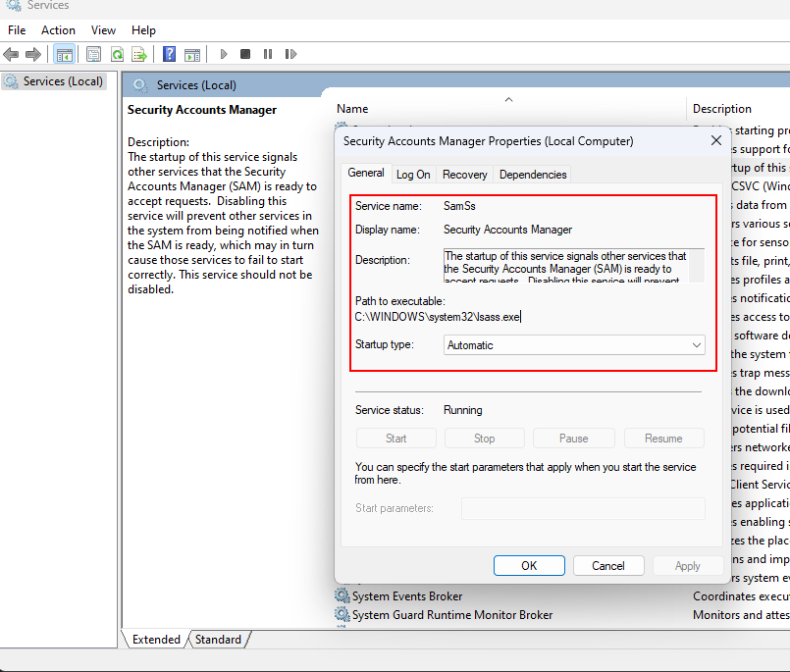Toggle Show/Hide Console Tree icon
The height and width of the screenshot is (672, 790).
(65, 54)
